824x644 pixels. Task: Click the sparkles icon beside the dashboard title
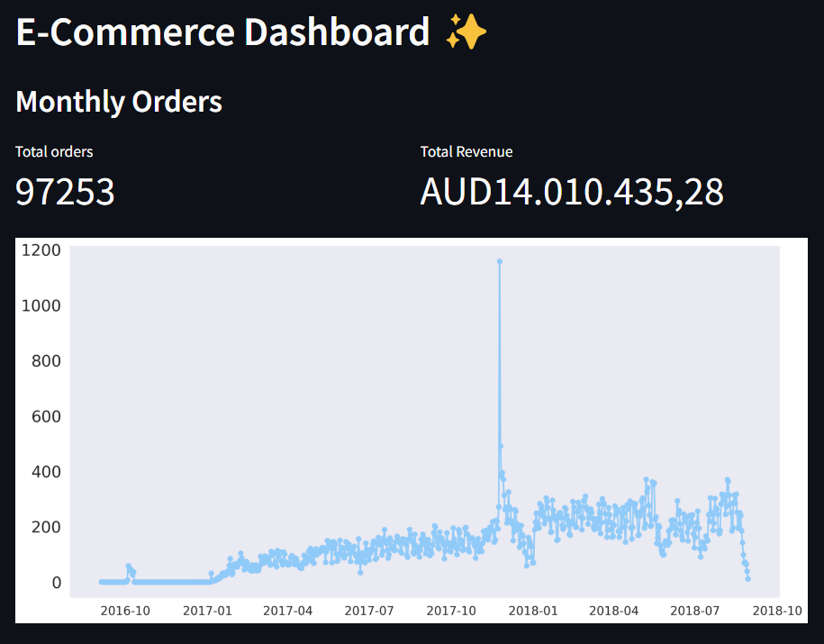(x=466, y=32)
